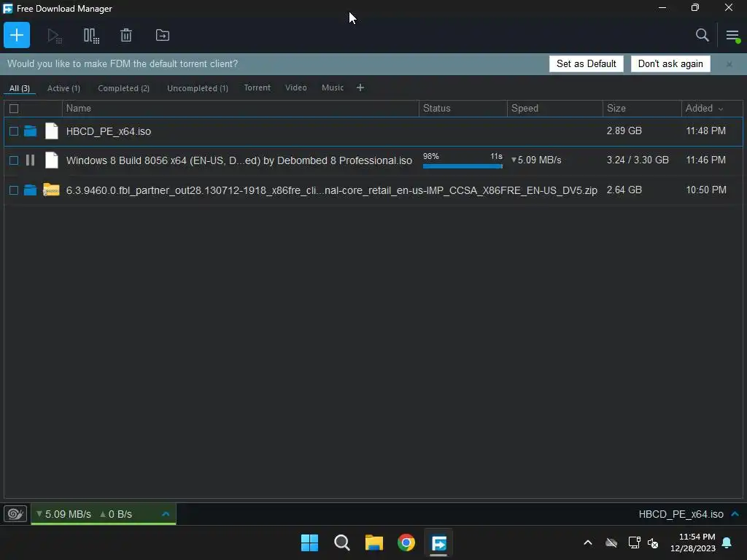This screenshot has height=560, width=747.
Task: Show hidden tray icons chevron
Action: 588,542
